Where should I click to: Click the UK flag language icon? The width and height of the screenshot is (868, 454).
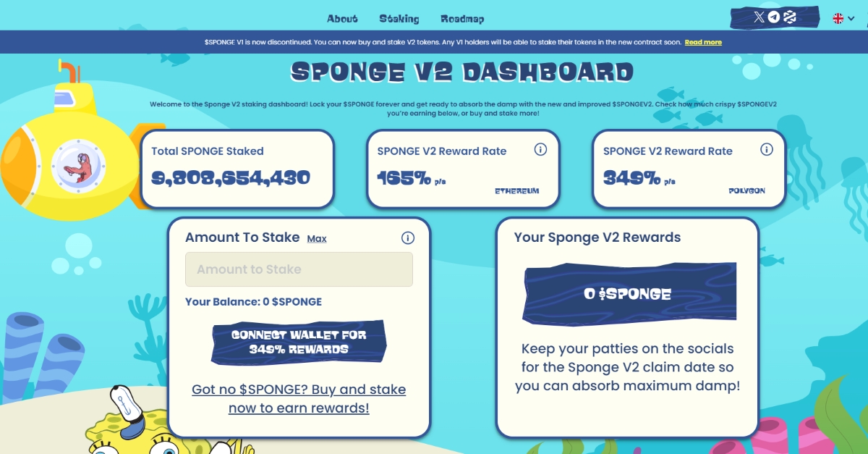coord(838,18)
